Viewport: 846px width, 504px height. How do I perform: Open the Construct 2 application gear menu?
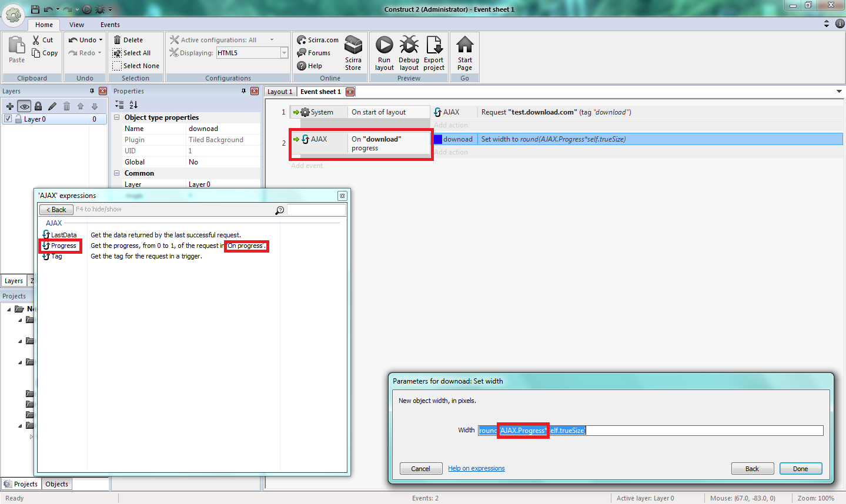tap(13, 15)
